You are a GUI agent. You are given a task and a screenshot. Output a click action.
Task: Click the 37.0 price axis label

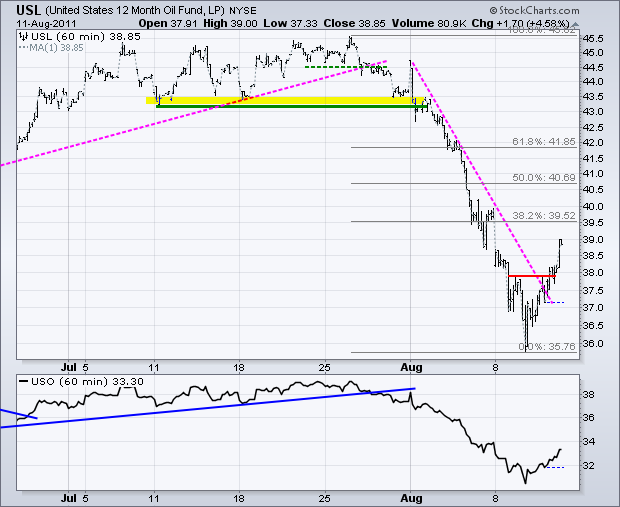593,307
